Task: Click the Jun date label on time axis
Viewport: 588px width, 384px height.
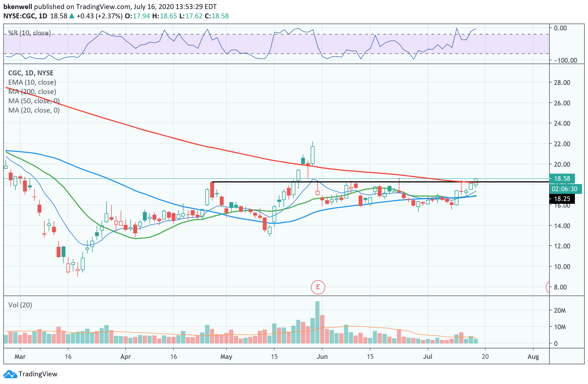Action: pos(322,357)
